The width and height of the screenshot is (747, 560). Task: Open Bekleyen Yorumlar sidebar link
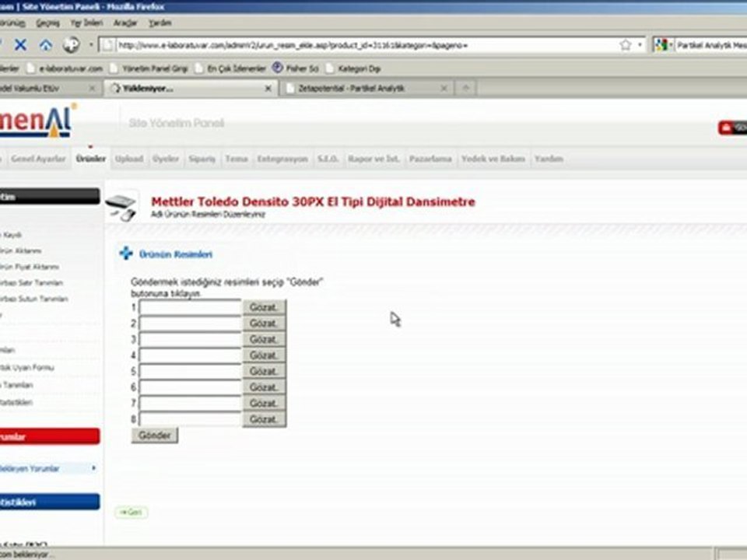30,468
